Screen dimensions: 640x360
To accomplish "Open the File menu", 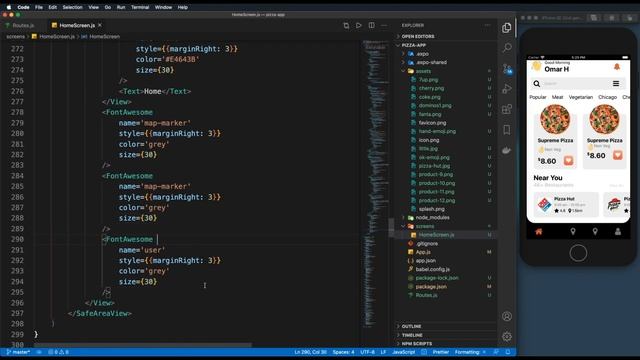I will click(39, 7).
